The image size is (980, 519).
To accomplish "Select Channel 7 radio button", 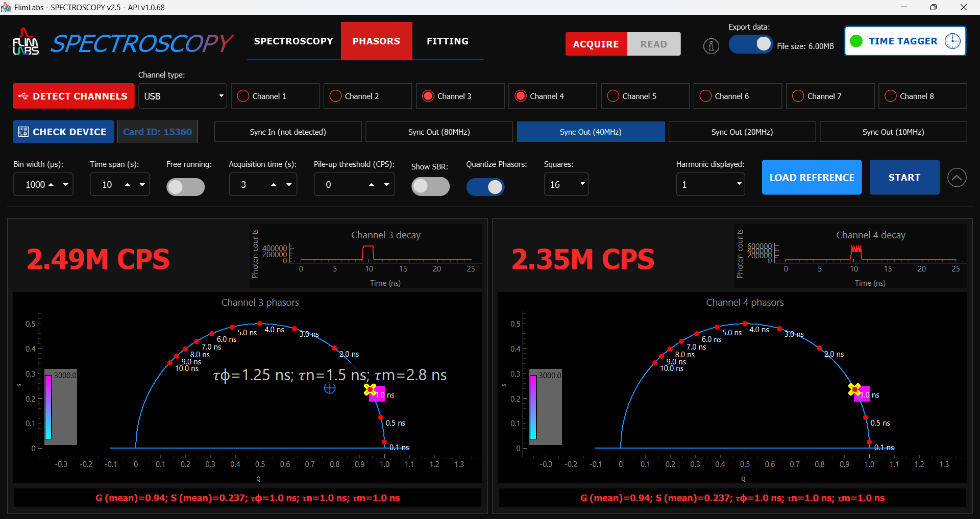I will (x=798, y=96).
